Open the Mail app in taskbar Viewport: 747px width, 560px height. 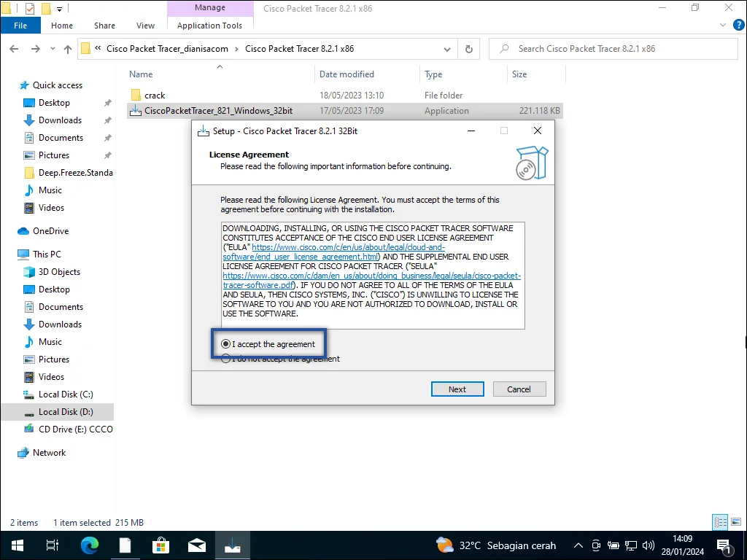196,545
